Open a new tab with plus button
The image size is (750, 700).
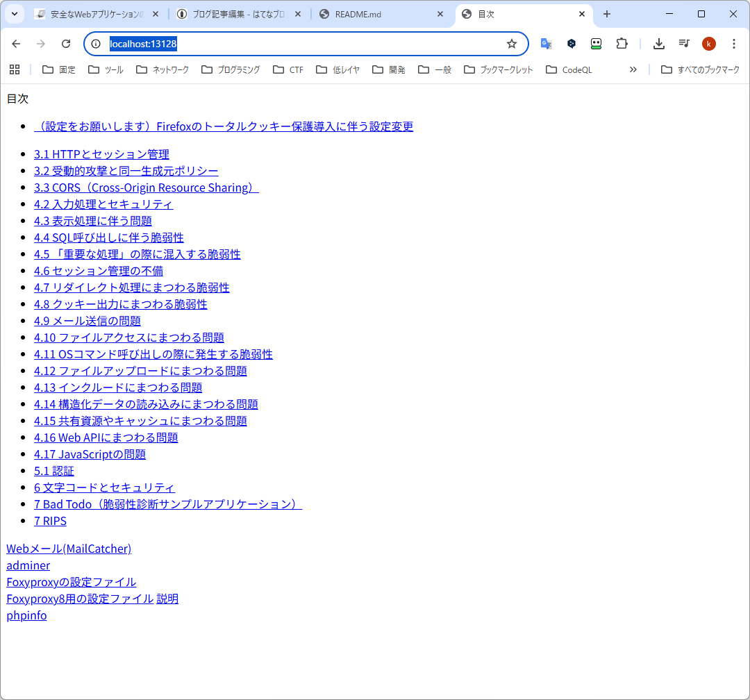(607, 15)
